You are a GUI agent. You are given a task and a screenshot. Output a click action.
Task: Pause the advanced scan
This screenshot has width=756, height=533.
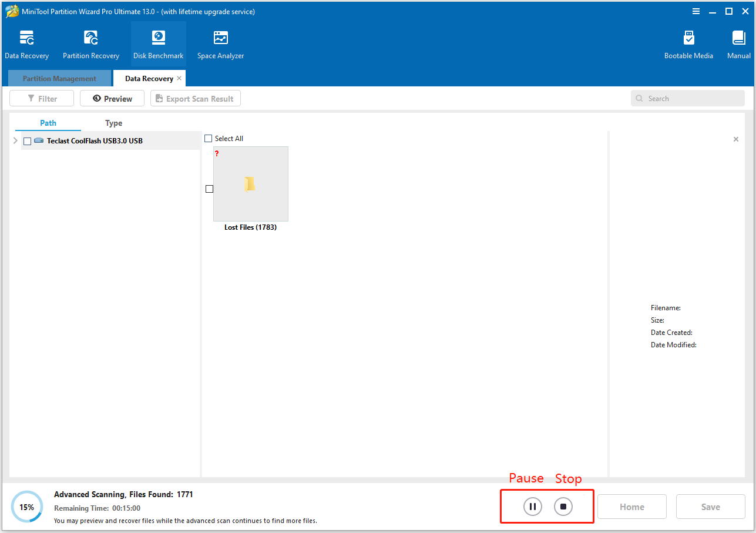point(532,507)
